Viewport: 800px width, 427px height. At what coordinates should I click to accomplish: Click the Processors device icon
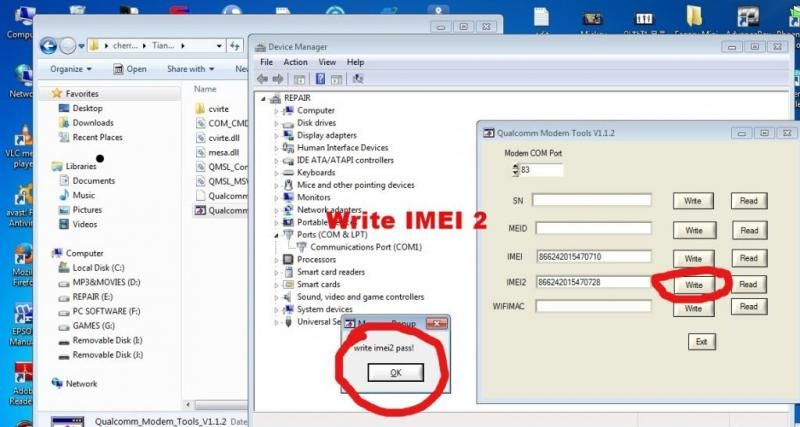[289, 259]
